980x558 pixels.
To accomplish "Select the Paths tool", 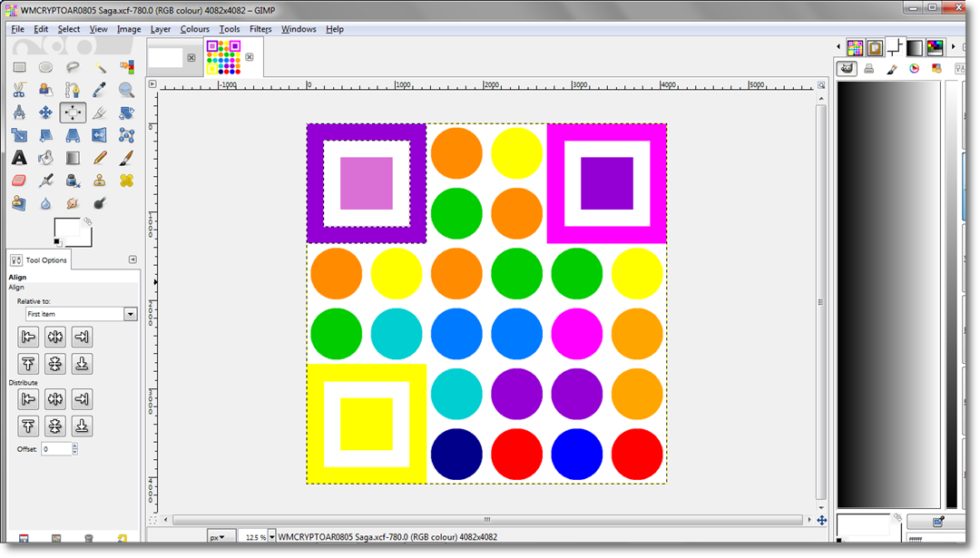I will click(73, 90).
